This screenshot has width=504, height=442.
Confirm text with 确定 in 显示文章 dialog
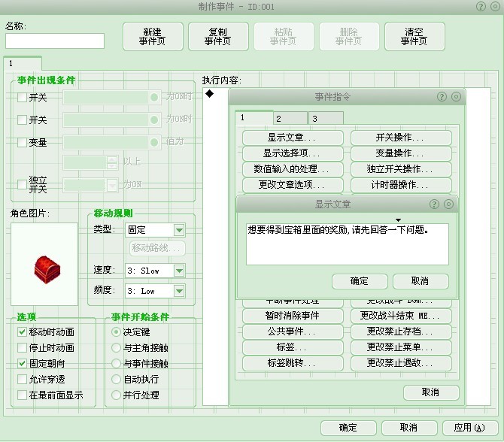(x=360, y=281)
